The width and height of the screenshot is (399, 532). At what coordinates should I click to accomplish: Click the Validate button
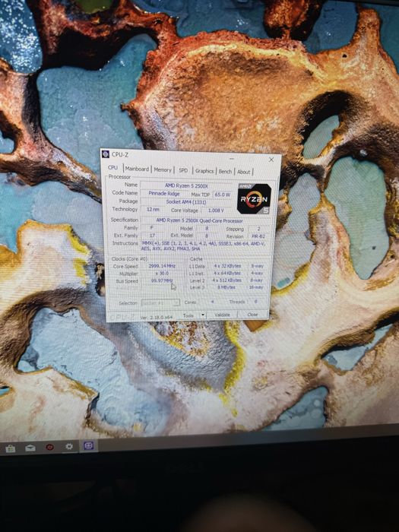click(222, 315)
